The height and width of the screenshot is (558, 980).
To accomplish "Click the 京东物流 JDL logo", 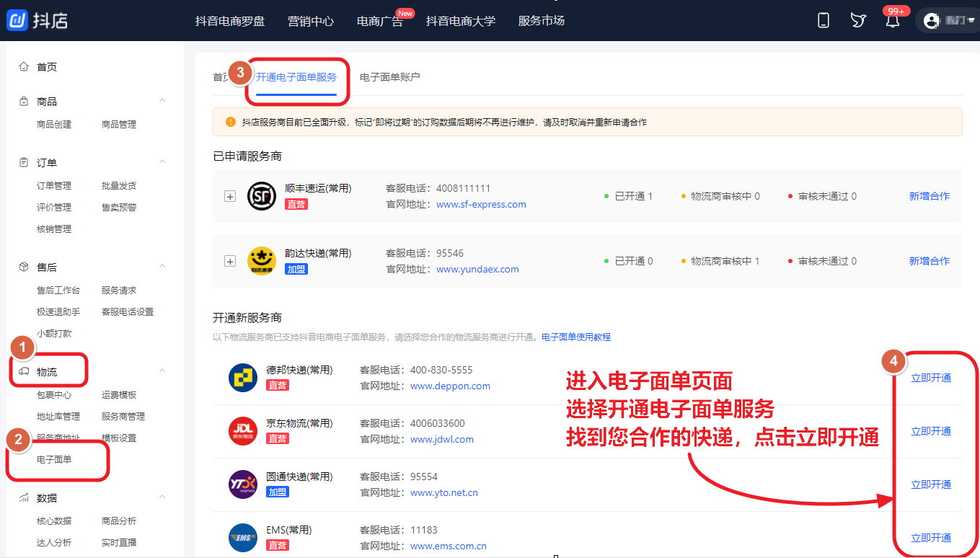I will click(243, 431).
